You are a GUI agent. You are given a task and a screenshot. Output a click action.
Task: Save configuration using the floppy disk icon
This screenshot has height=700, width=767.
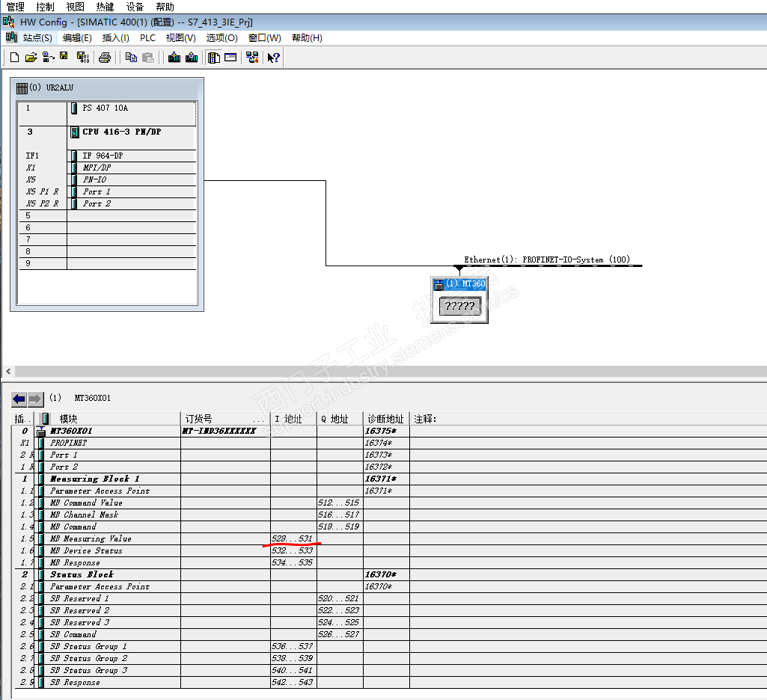64,57
